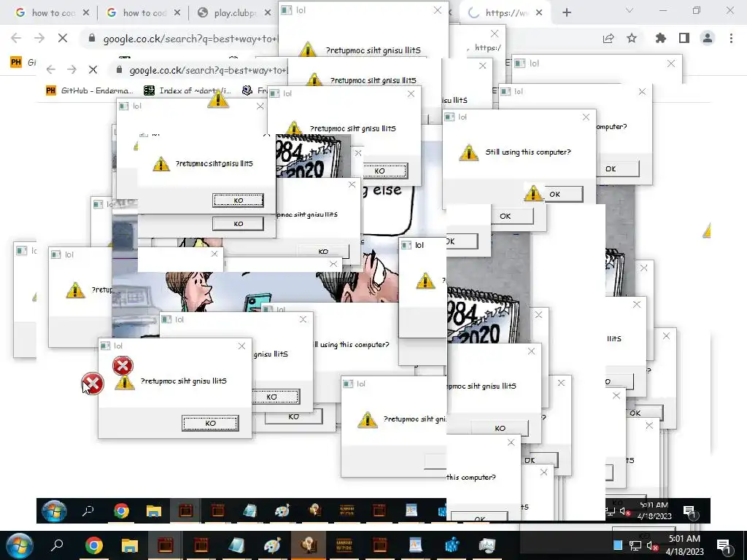This screenshot has width=747, height=560.
Task: Open the highlighted brown window app beside File Explorer
Action: point(166,545)
